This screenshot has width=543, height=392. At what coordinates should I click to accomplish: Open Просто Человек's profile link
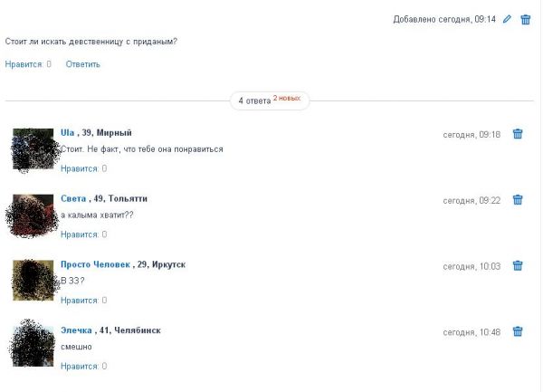click(x=96, y=264)
